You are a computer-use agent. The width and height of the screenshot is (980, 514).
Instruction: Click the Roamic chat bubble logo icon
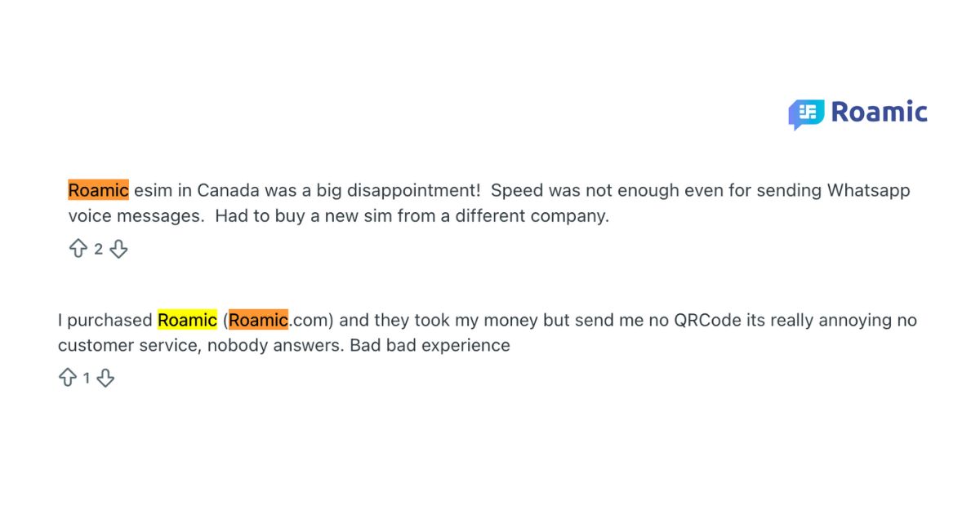point(806,113)
